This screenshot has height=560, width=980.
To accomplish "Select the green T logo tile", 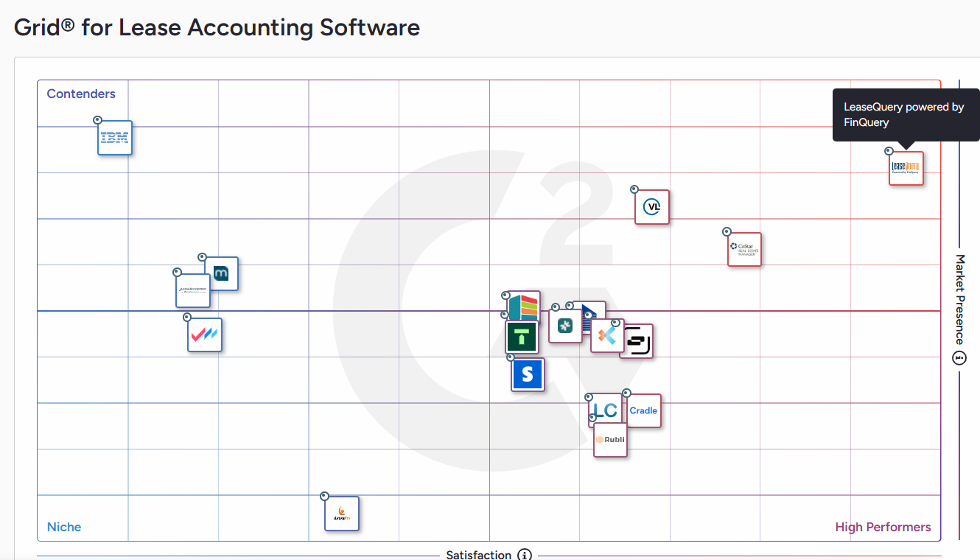I will 522,337.
